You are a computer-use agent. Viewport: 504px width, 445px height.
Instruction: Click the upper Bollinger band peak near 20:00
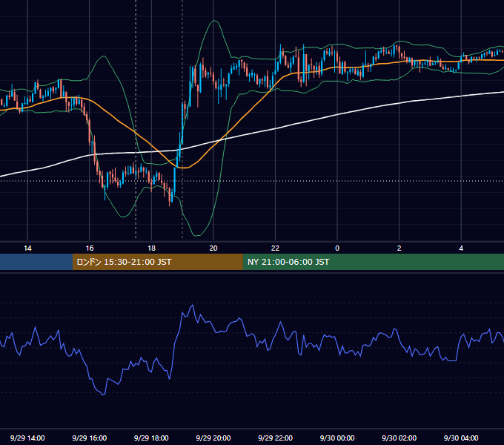point(214,21)
